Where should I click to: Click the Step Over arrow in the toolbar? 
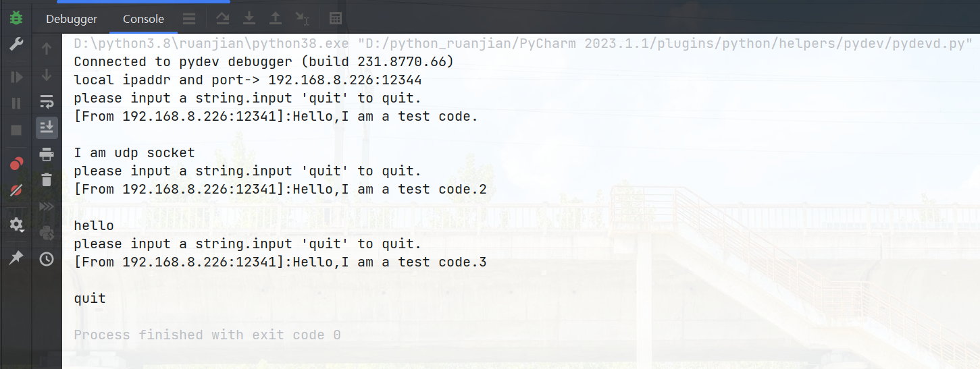(x=223, y=18)
